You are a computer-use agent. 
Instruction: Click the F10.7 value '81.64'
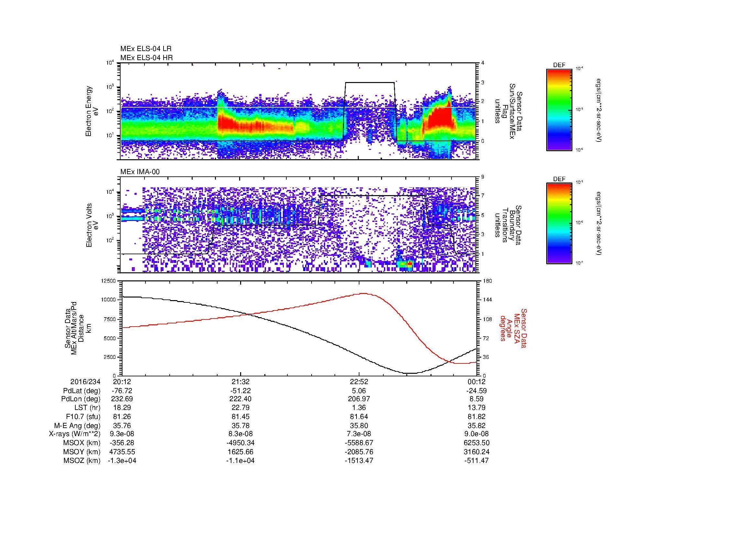tap(359, 416)
